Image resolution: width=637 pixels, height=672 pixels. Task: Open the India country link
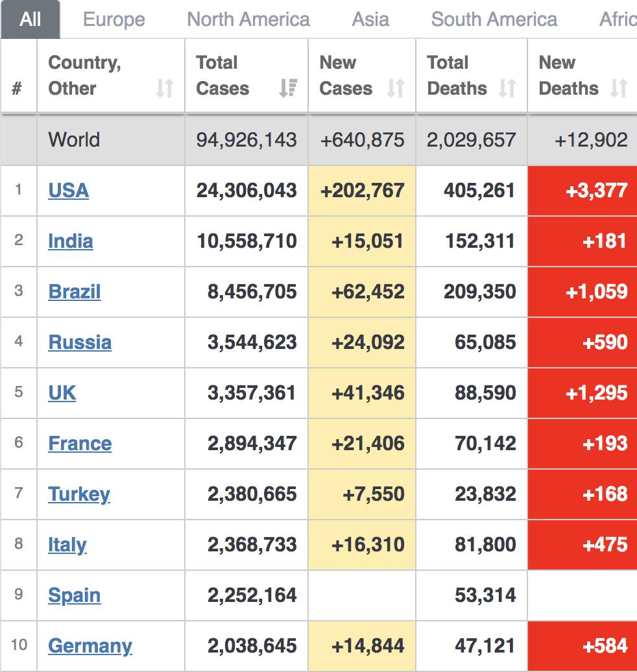(70, 241)
